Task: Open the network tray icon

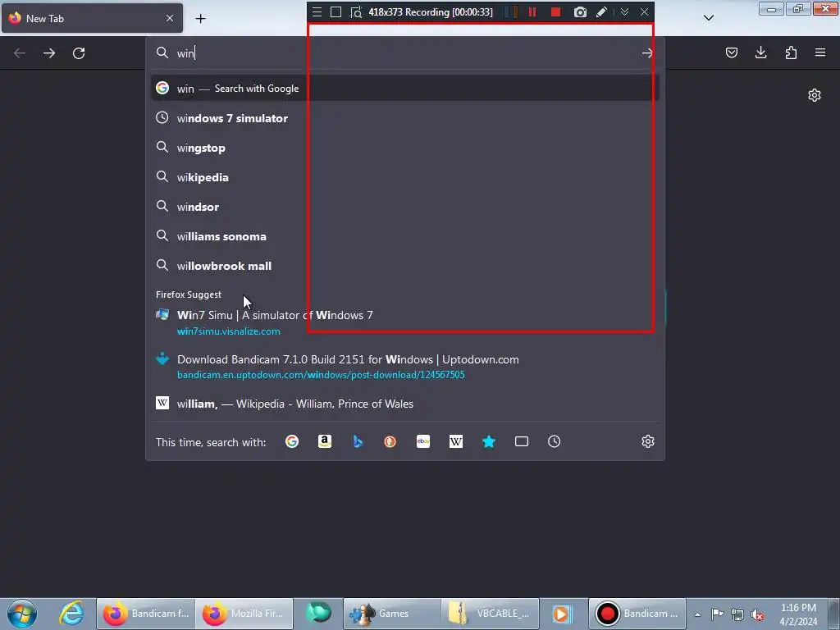Action: [737, 614]
